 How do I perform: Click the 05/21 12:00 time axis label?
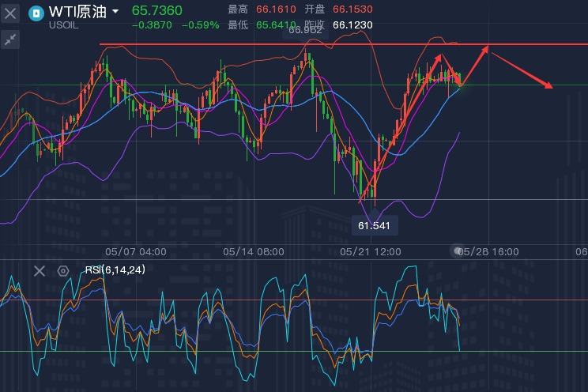[x=371, y=251]
